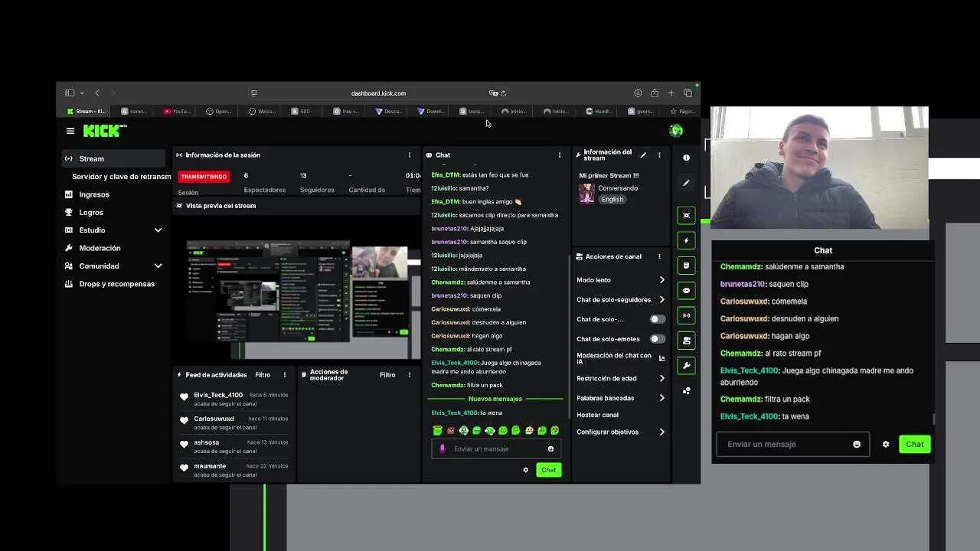Image resolution: width=980 pixels, height=551 pixels.
Task: Focus the dashboard Enviar un mensaje field
Action: (496, 449)
